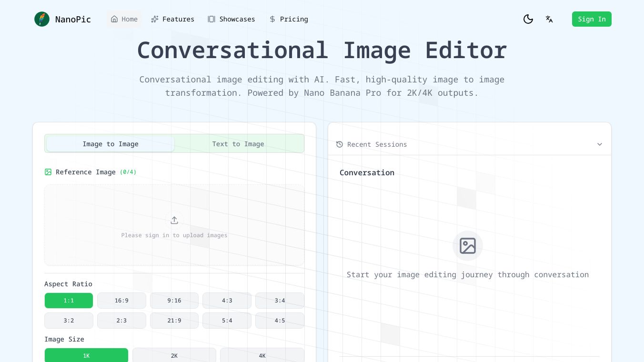Toggle dark mode with the moon icon
644x362 pixels.
[528, 19]
